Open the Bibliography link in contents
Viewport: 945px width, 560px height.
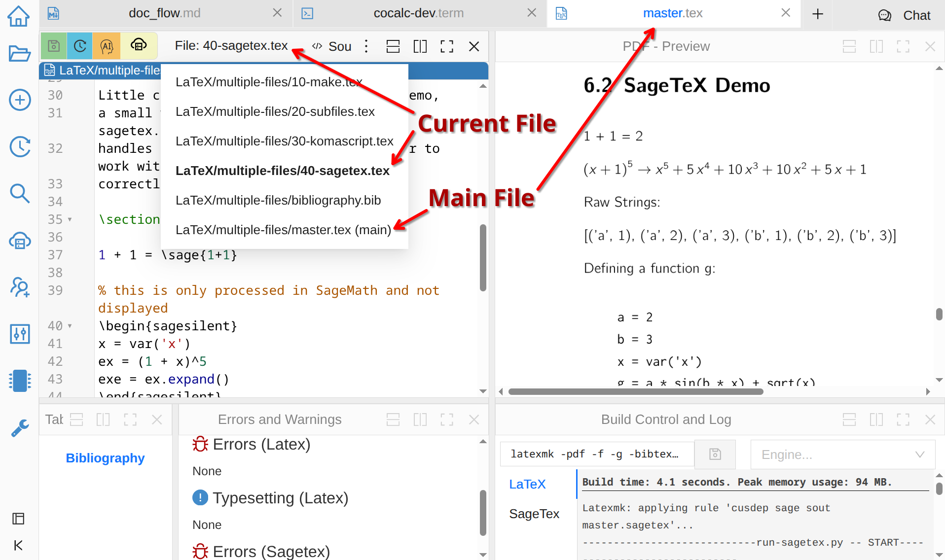click(x=105, y=458)
